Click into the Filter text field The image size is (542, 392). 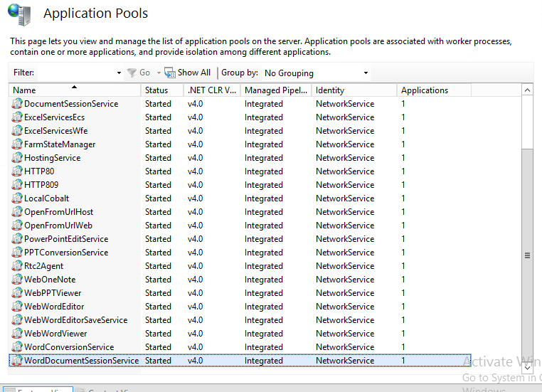tap(76, 73)
